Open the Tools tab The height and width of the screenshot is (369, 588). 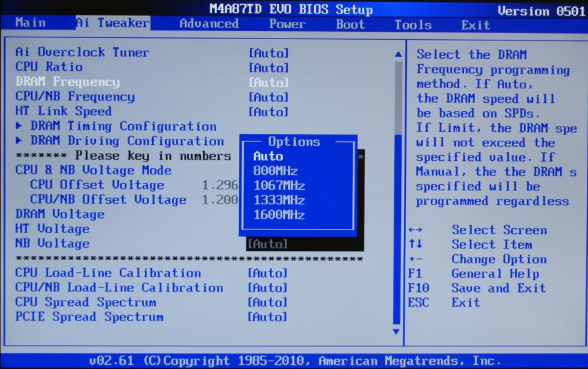click(x=413, y=24)
